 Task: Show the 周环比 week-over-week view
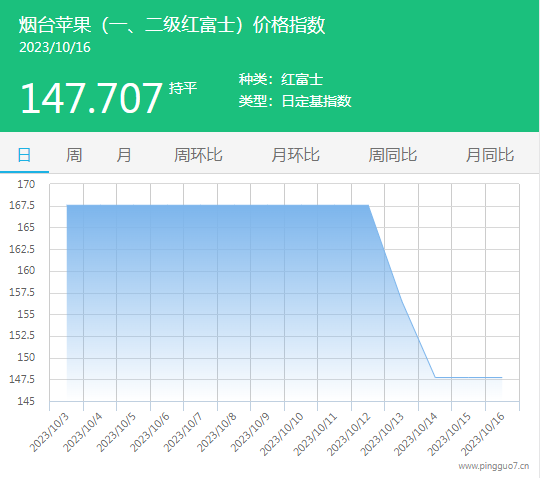point(198,155)
